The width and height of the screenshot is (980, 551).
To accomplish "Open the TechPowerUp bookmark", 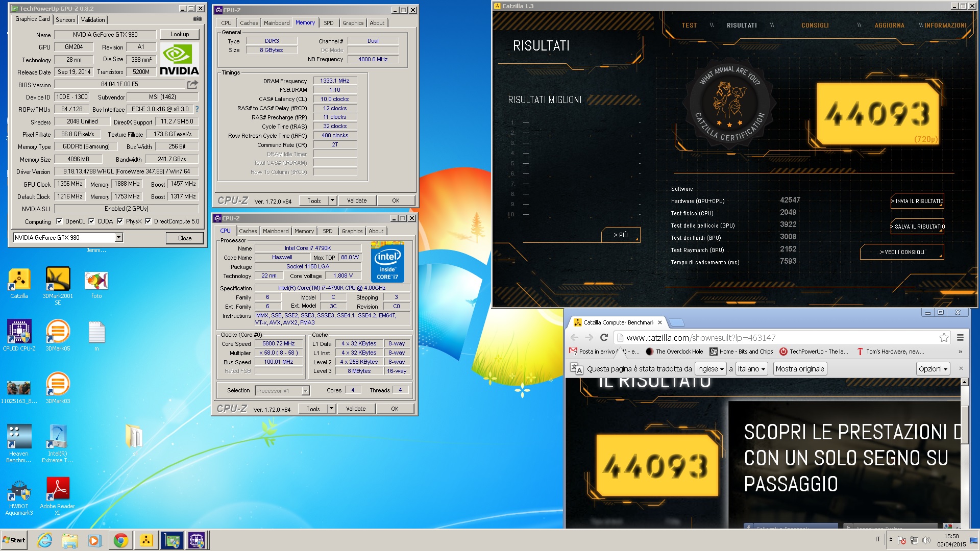I will tap(814, 352).
